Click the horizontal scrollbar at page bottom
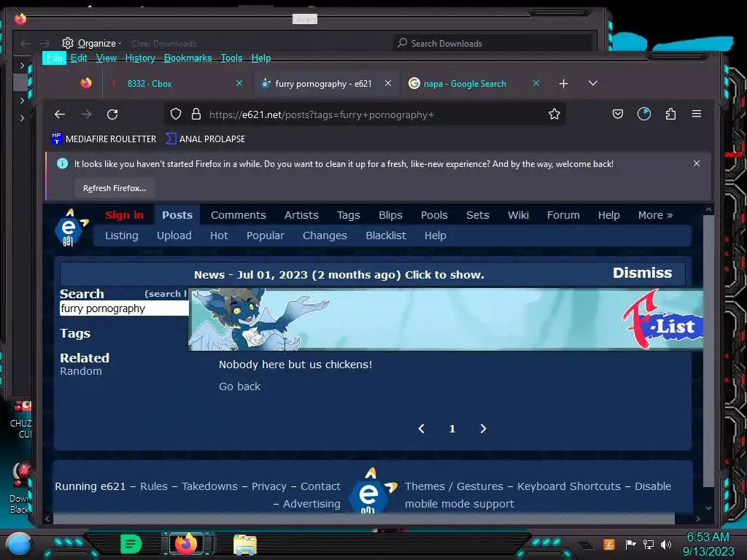Image resolution: width=747 pixels, height=560 pixels. tap(363, 518)
